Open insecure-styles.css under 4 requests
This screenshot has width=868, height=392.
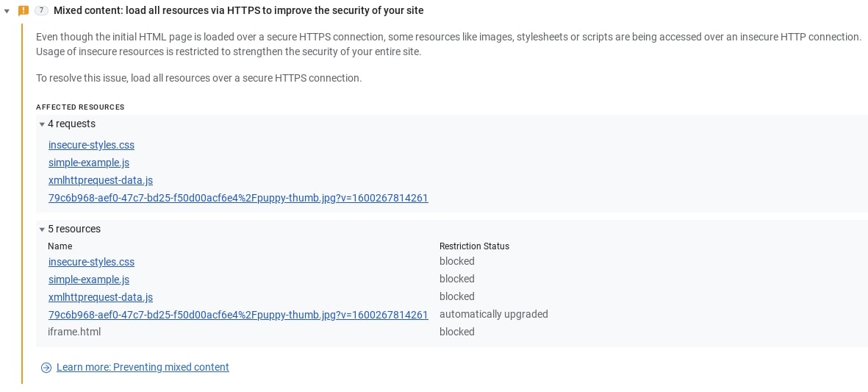(91, 146)
